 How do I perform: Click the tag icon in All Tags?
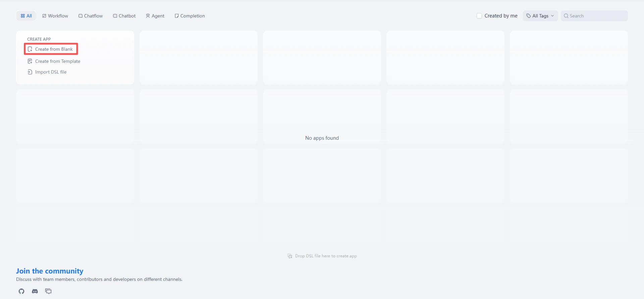click(529, 16)
